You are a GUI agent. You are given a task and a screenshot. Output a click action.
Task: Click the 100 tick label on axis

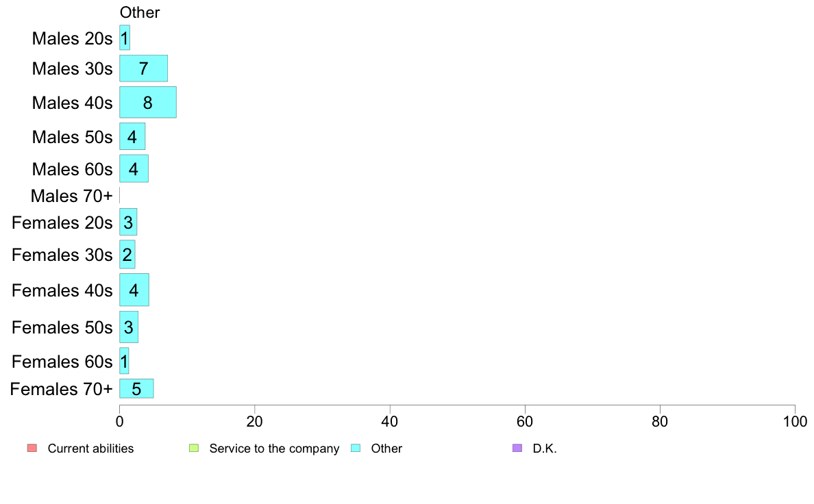pos(794,420)
